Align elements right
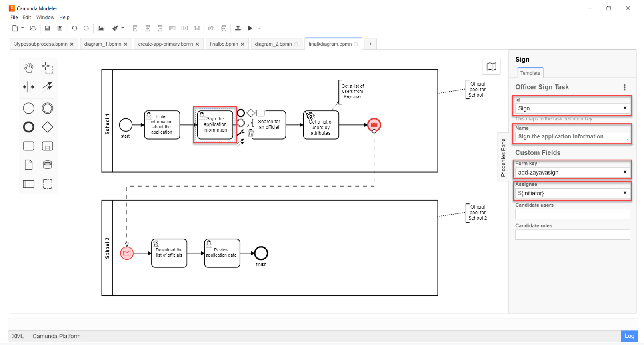Viewport: 644px width, 345px height. pyautogui.click(x=160, y=28)
